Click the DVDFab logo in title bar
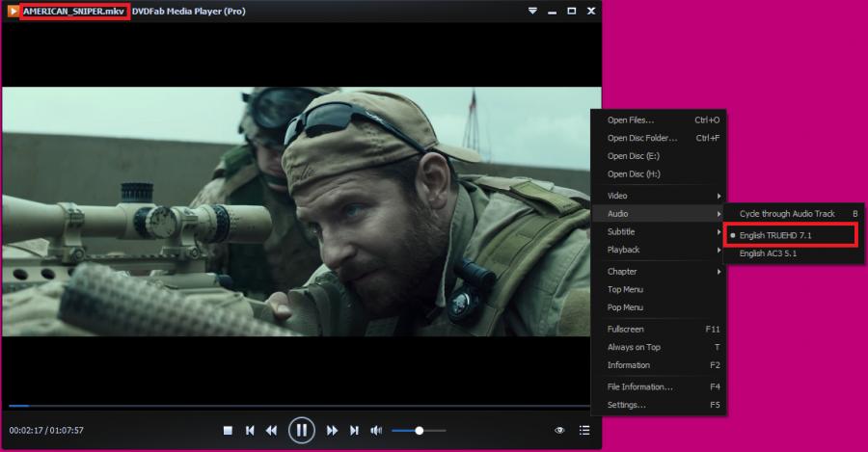868x452 pixels. point(14,11)
